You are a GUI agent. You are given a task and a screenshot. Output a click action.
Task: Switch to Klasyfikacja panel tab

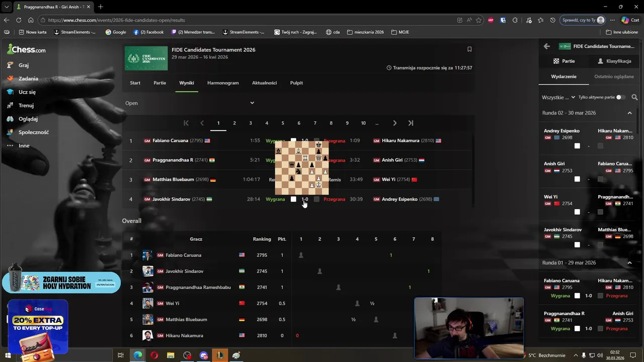[x=614, y=61]
